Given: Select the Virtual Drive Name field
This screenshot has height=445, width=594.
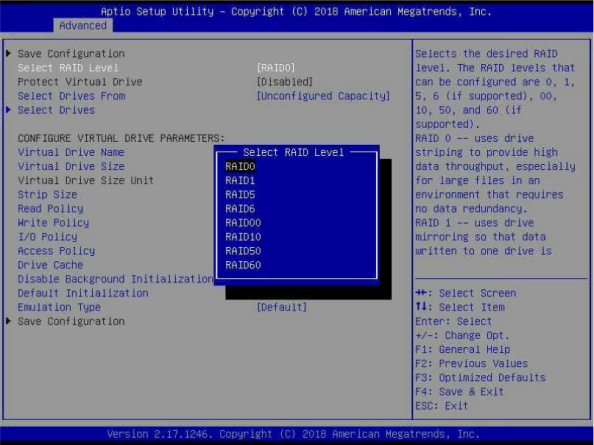Looking at the screenshot, I should [x=71, y=152].
